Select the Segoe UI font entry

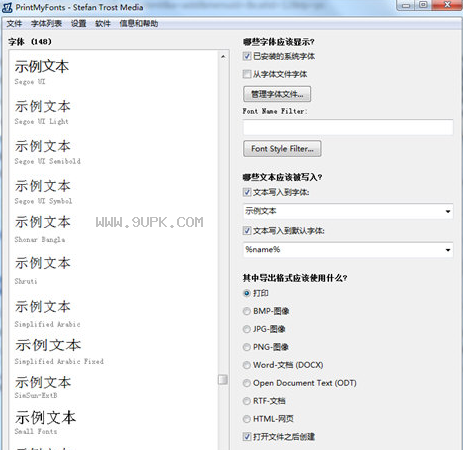coord(42,72)
